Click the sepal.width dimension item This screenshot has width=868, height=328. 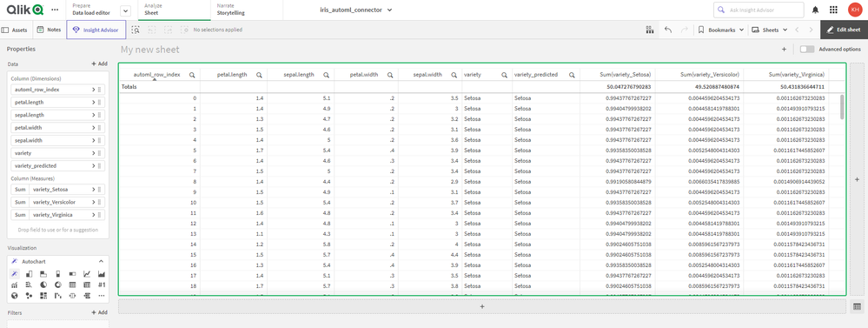[x=57, y=140]
